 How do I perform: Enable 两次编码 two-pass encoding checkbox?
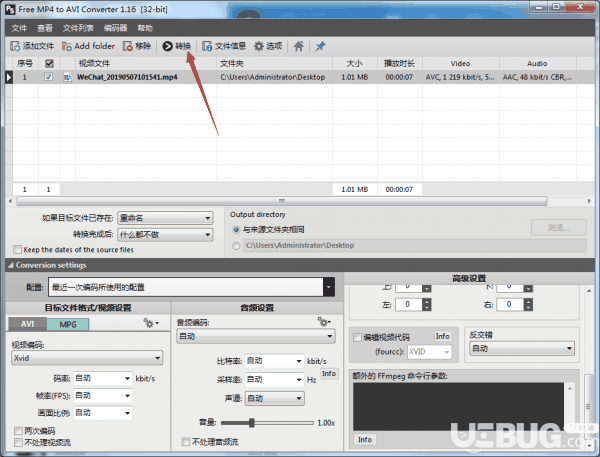tap(18, 431)
